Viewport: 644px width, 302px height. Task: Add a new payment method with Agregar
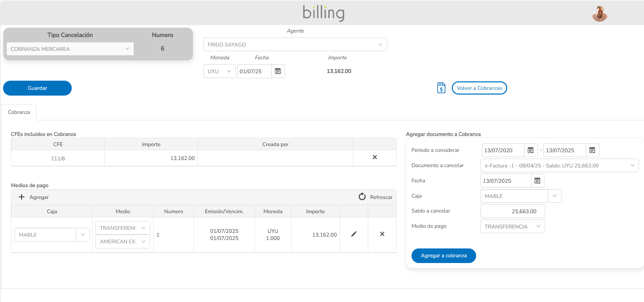pyautogui.click(x=34, y=197)
